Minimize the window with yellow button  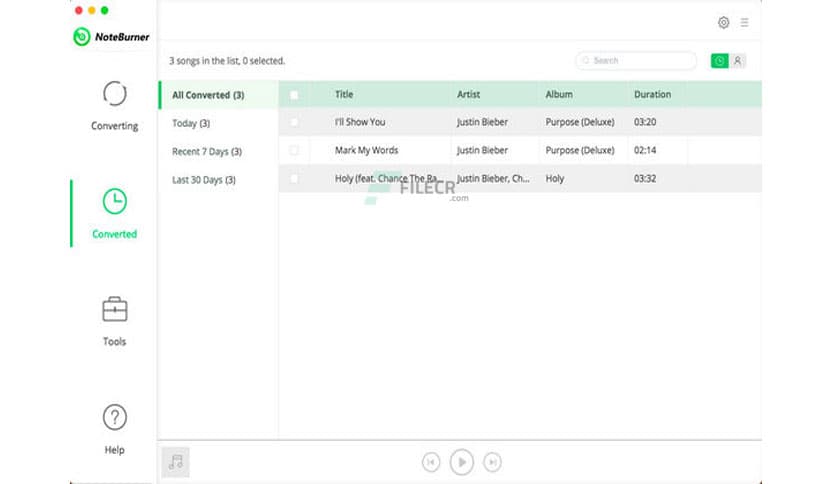tap(92, 10)
